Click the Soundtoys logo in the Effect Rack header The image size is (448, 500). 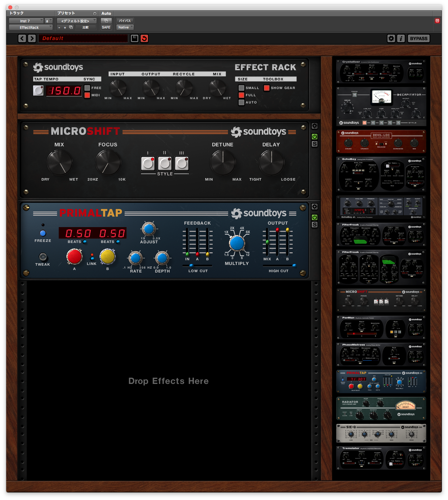[58, 67]
